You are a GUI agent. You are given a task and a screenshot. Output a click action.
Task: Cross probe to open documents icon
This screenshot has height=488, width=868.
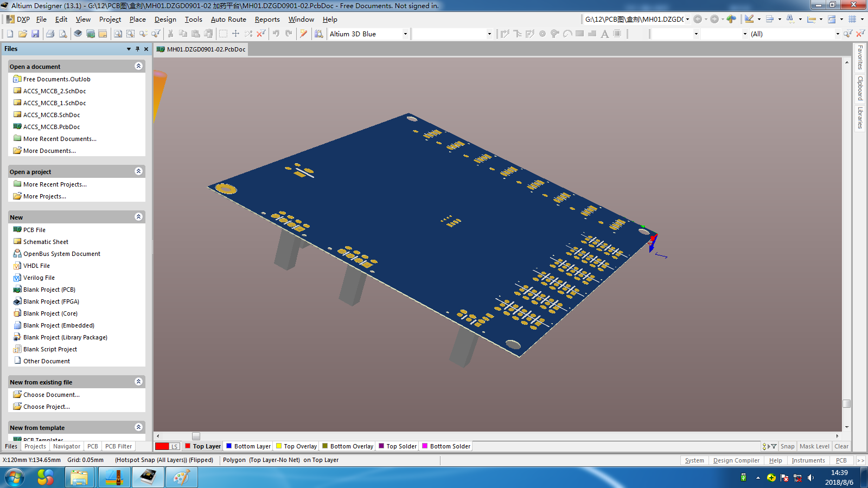click(304, 34)
